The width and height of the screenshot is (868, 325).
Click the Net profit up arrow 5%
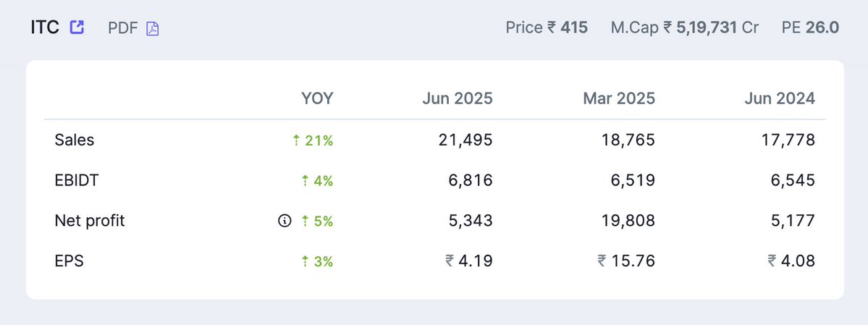pos(317,221)
